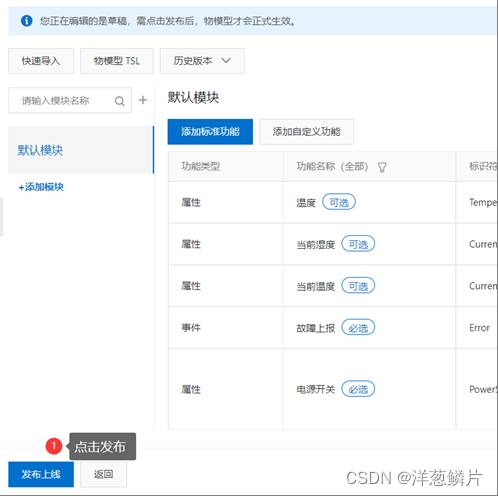Click the chevron arrow on 历史版本

[226, 60]
